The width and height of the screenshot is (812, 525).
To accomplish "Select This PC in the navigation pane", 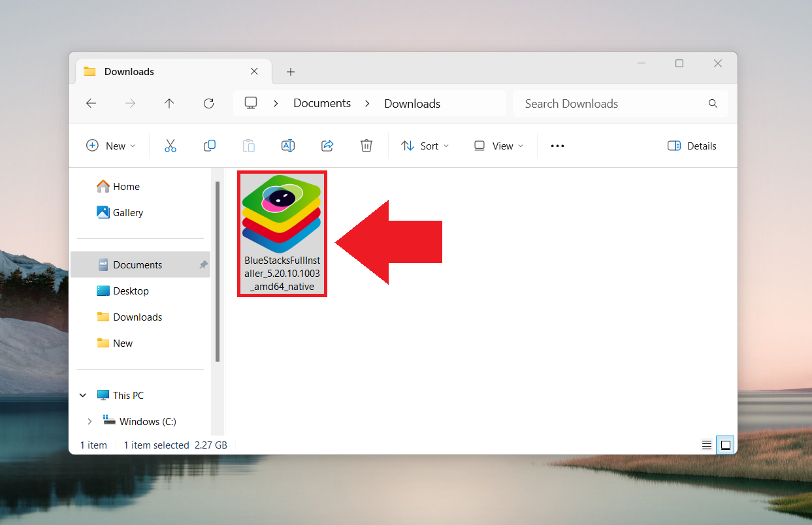I will tap(120, 395).
